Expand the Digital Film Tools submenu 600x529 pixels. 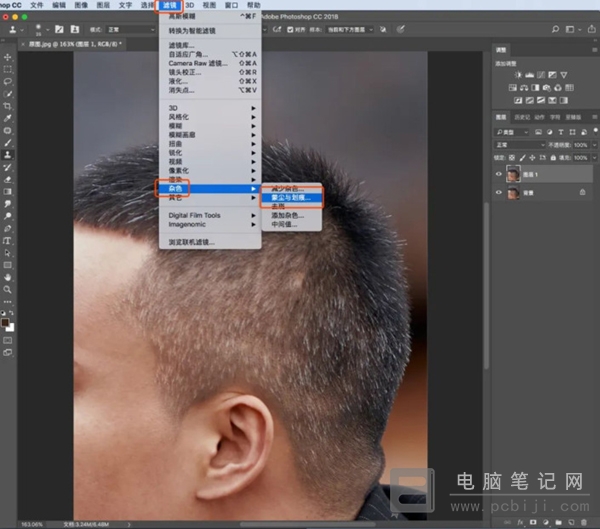pyautogui.click(x=210, y=215)
